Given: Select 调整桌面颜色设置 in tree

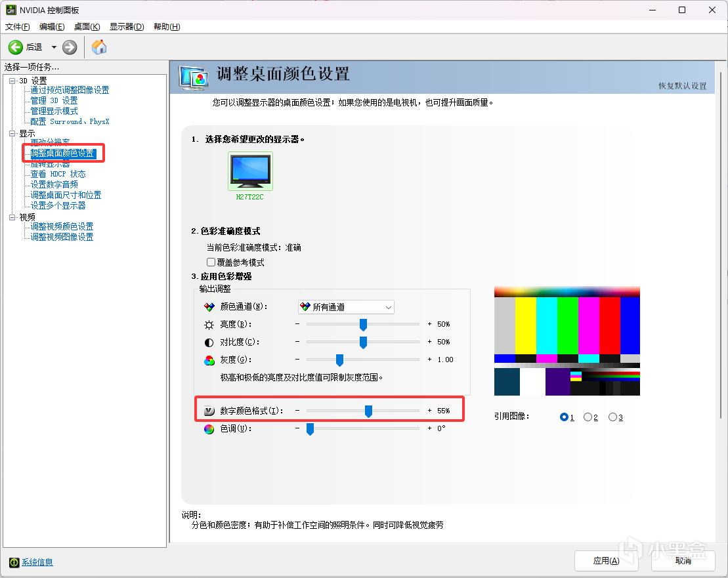Looking at the screenshot, I should pos(62,153).
